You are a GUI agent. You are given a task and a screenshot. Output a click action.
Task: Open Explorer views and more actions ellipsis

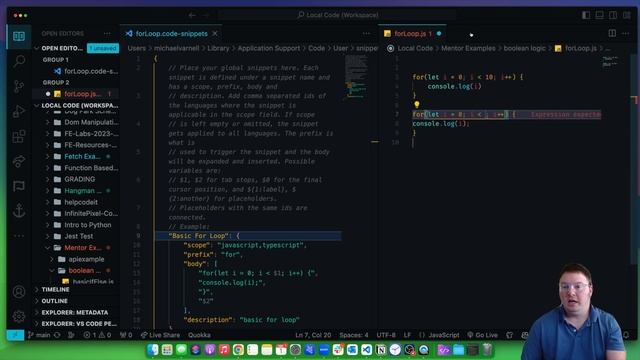coord(107,33)
